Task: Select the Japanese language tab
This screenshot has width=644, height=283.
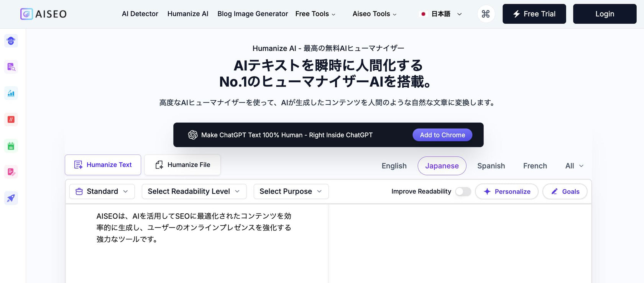Action: point(442,166)
